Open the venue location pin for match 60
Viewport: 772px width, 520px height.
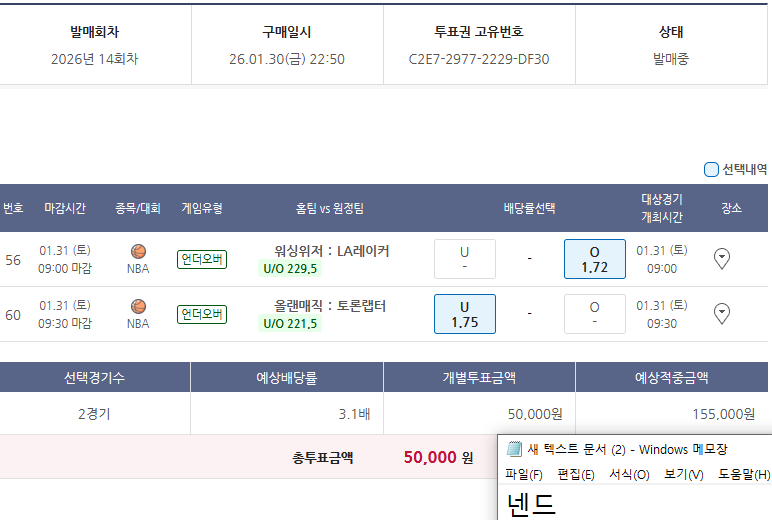[722, 314]
